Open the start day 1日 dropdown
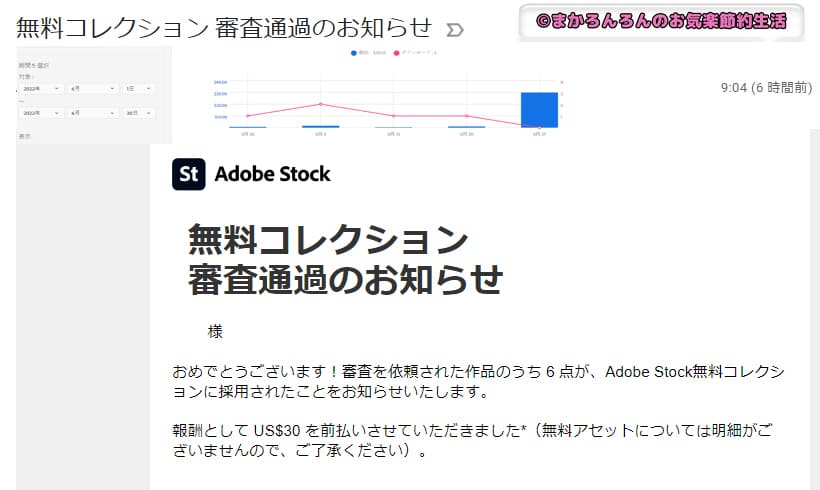Screen dimensions: 820x490 [x=138, y=89]
